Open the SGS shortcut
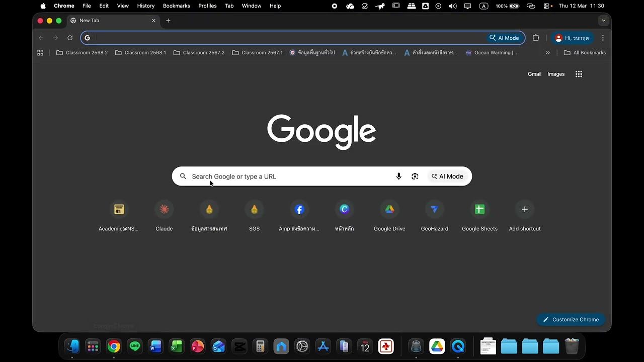 pos(254,217)
